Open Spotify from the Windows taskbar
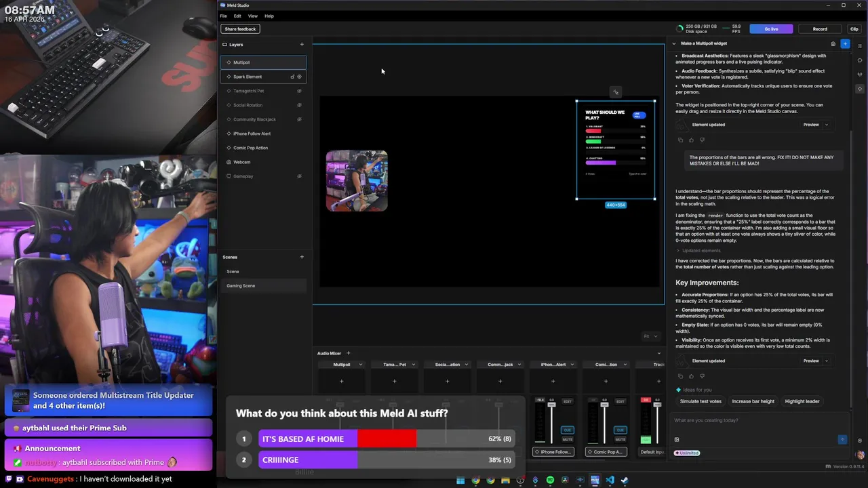The height and width of the screenshot is (488, 868). [x=550, y=481]
